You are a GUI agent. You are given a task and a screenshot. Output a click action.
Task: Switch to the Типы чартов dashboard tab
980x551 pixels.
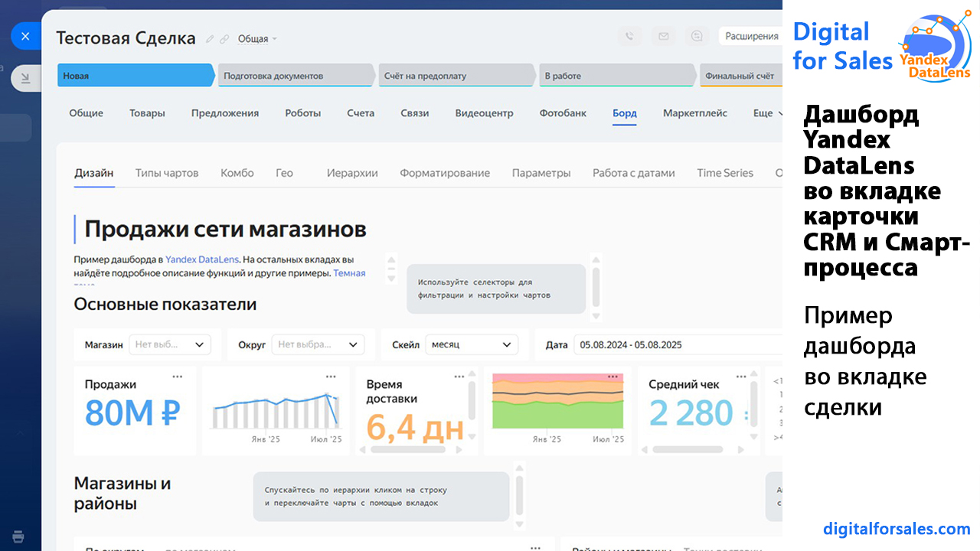[x=167, y=173]
